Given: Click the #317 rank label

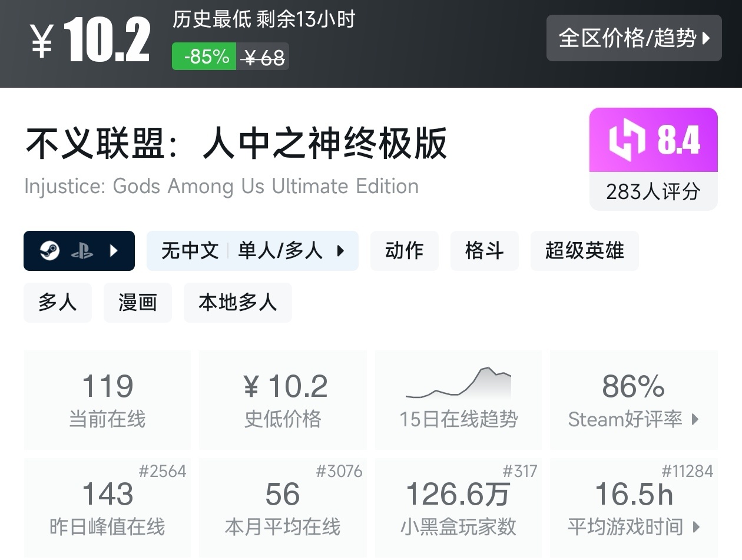Looking at the screenshot, I should pyautogui.click(x=520, y=471).
